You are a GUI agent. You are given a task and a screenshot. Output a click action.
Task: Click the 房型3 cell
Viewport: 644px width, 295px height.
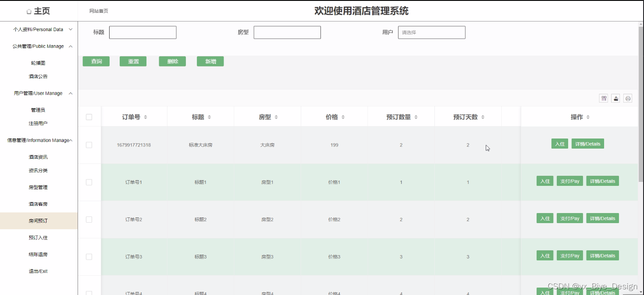click(x=267, y=257)
